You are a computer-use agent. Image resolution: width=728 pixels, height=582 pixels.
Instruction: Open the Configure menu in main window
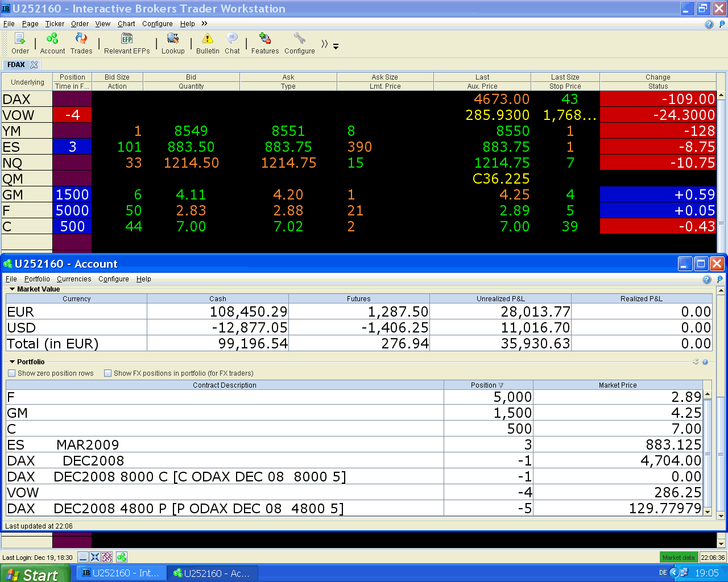[158, 24]
